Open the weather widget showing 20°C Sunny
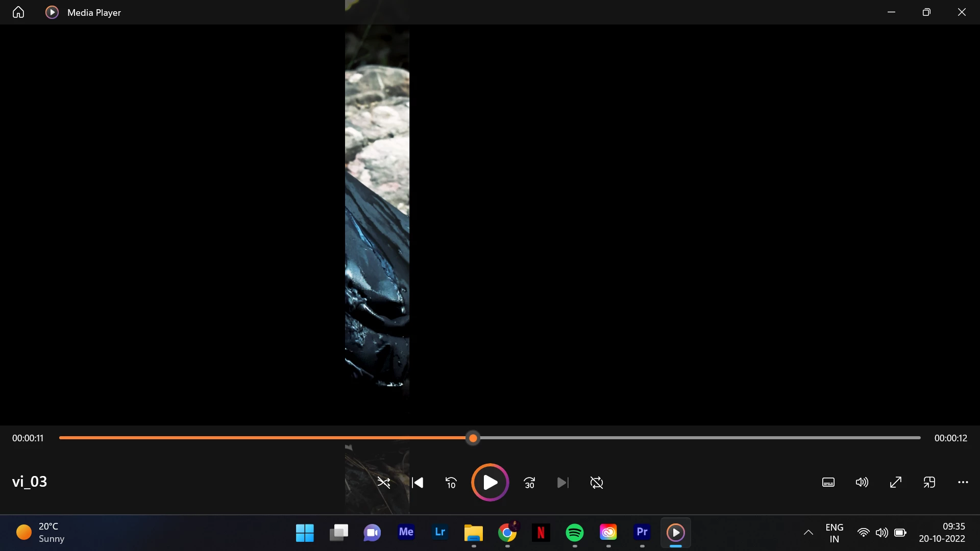 (41, 533)
